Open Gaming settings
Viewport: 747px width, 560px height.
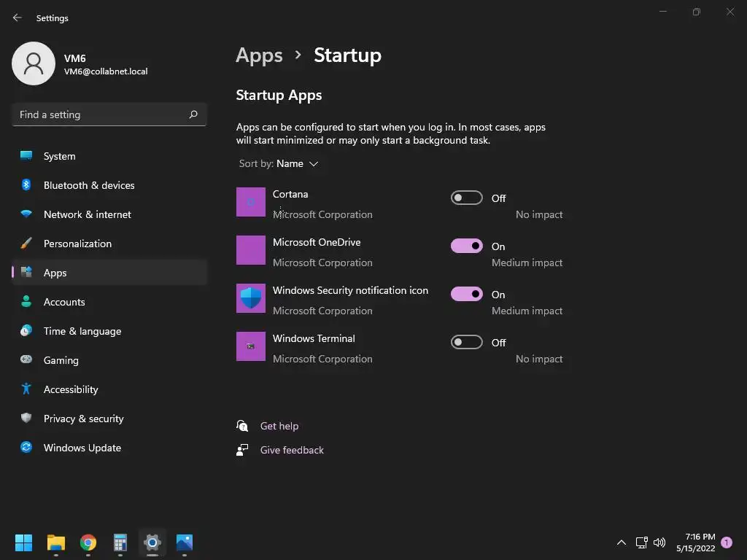click(x=109, y=359)
